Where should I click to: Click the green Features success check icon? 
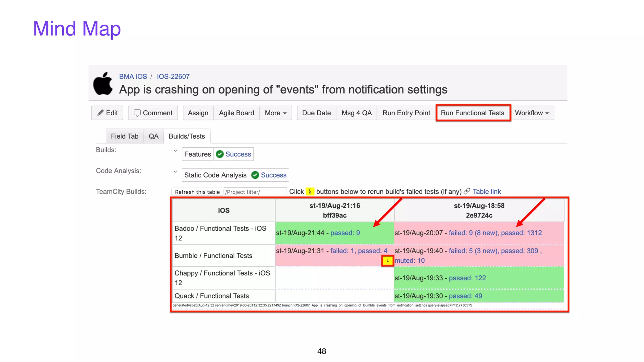point(220,154)
